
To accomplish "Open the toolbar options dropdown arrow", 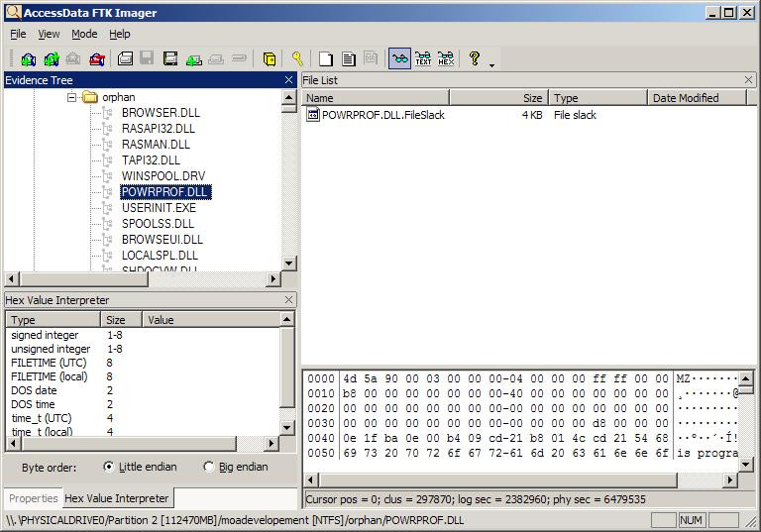I will click(491, 65).
